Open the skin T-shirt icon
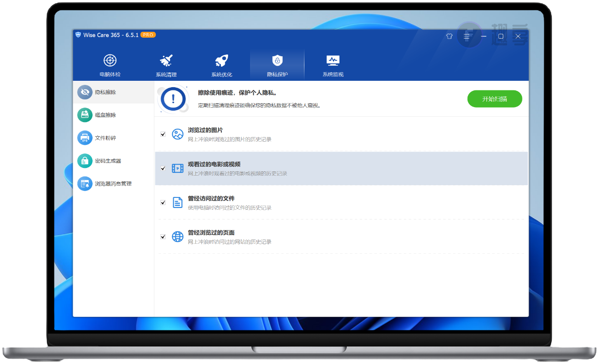 pos(449,36)
